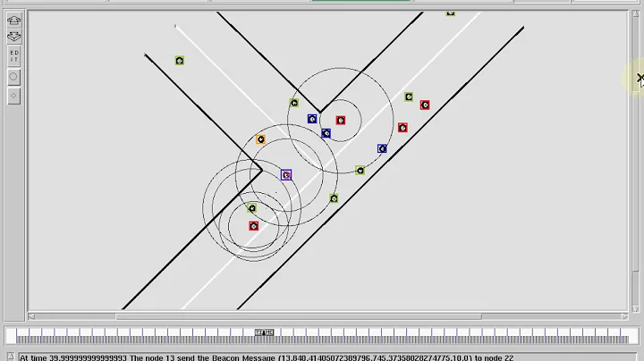Select the green node beside the rightmost red node

coord(409,97)
